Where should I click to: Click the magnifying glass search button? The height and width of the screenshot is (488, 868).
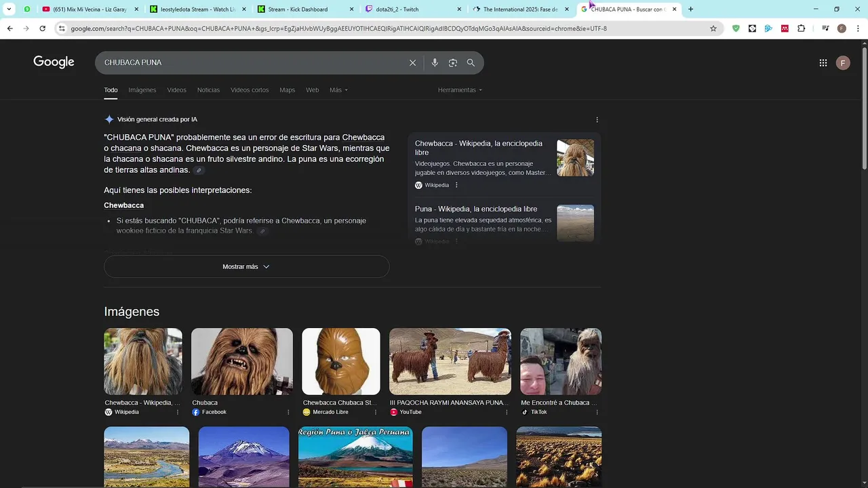[x=471, y=62]
